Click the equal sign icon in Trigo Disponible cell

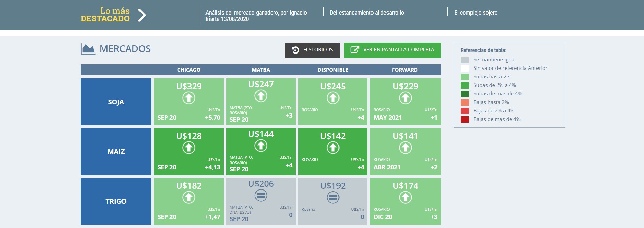click(333, 197)
